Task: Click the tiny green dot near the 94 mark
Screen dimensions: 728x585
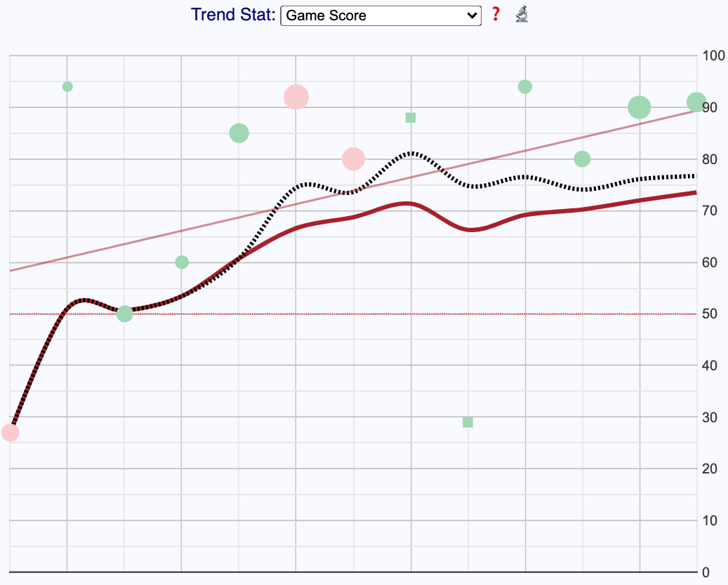Action: point(67,87)
